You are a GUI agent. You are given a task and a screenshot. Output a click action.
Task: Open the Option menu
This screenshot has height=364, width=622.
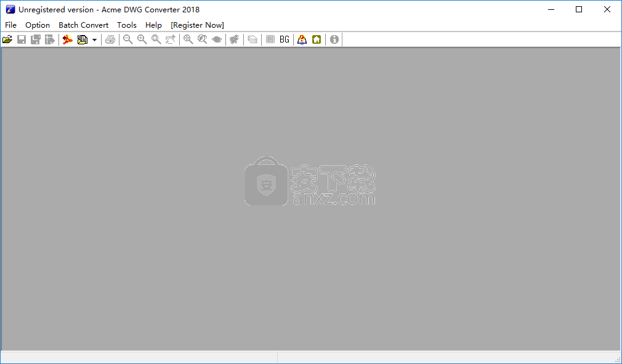pos(38,25)
